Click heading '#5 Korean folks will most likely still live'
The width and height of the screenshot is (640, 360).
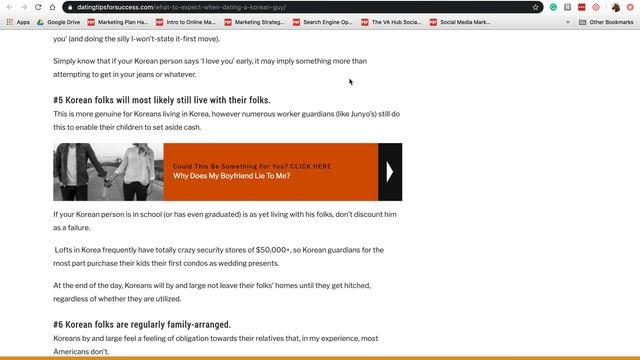click(x=162, y=100)
